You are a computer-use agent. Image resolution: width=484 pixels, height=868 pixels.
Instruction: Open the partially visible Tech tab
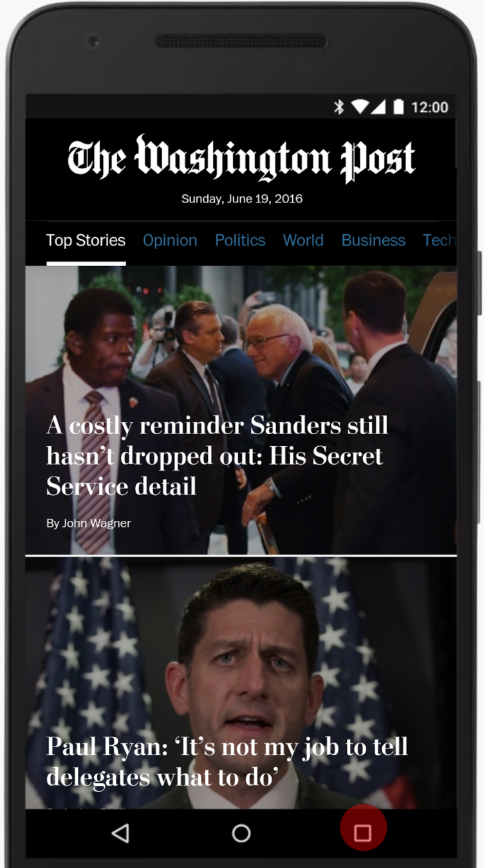click(440, 240)
